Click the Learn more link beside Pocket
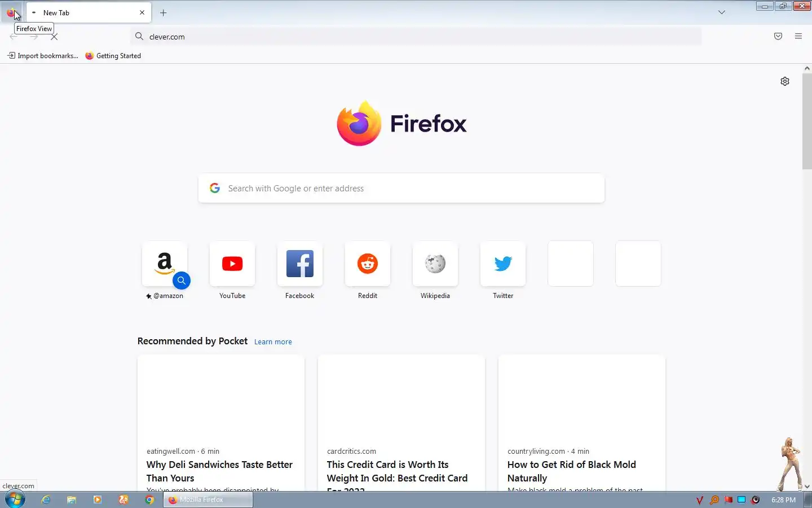Screen dimensions: 812x508 coord(273,342)
